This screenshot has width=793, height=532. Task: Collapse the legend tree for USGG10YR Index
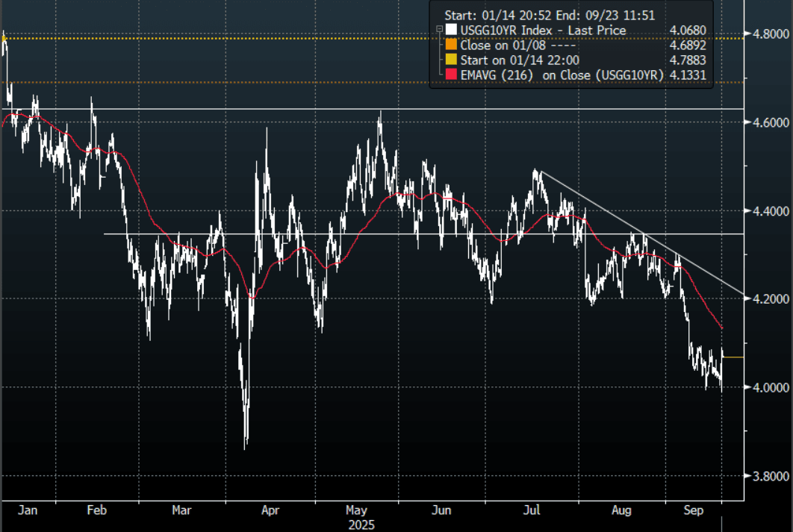click(x=438, y=31)
